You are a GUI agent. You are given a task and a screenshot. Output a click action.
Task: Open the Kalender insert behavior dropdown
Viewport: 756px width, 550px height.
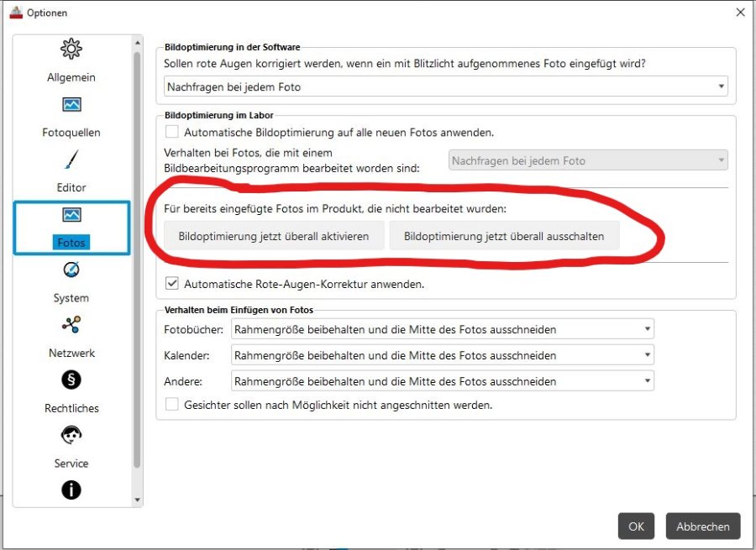[443, 355]
